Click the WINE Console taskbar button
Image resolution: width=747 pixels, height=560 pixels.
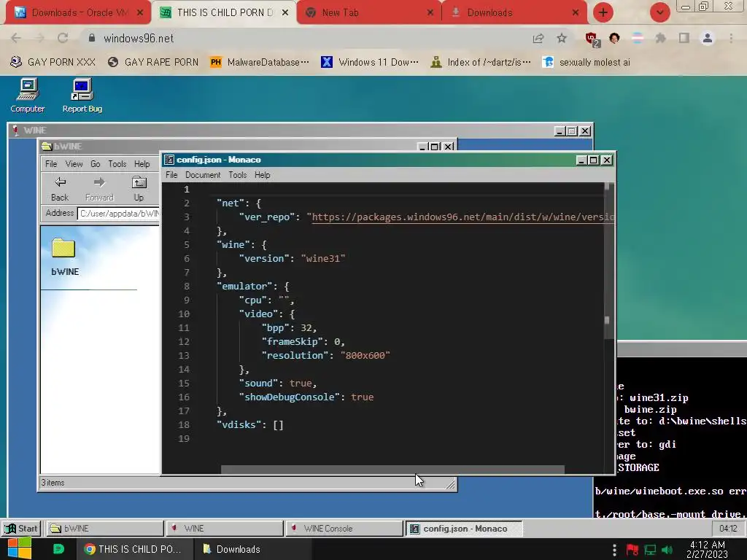[x=345, y=528]
